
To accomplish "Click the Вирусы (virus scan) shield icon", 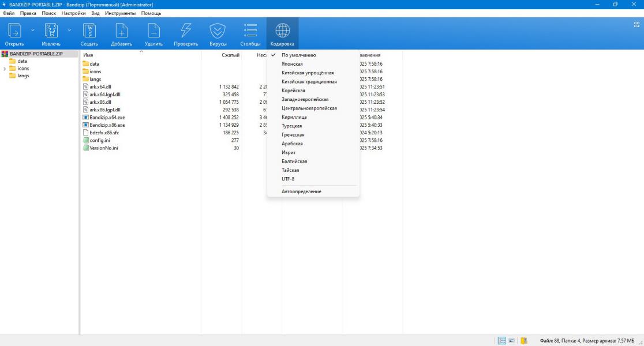I will [x=218, y=31].
